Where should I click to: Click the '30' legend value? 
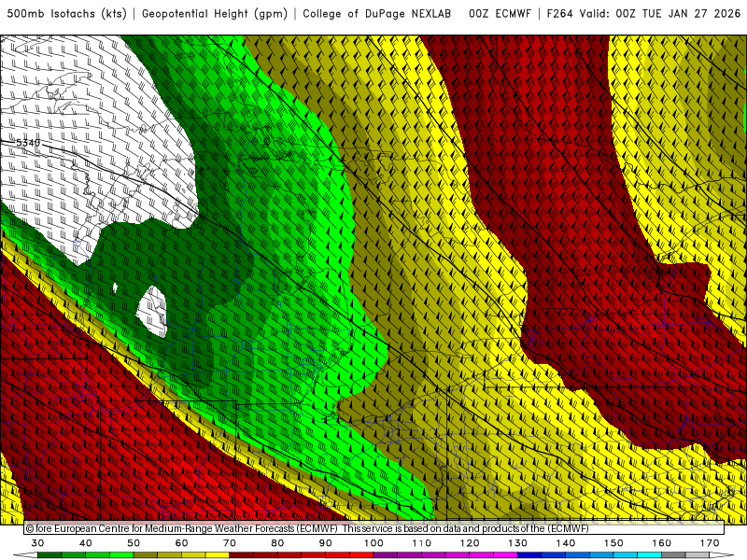(x=37, y=543)
